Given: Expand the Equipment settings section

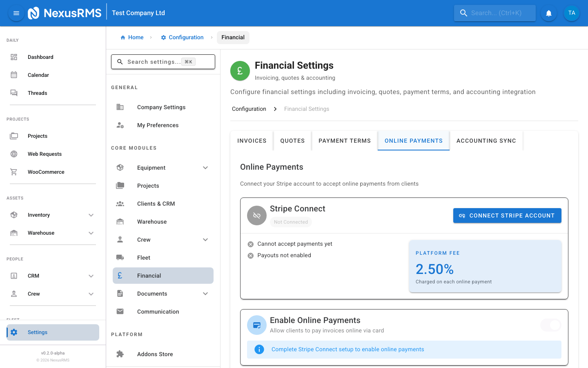Looking at the screenshot, I should point(205,167).
